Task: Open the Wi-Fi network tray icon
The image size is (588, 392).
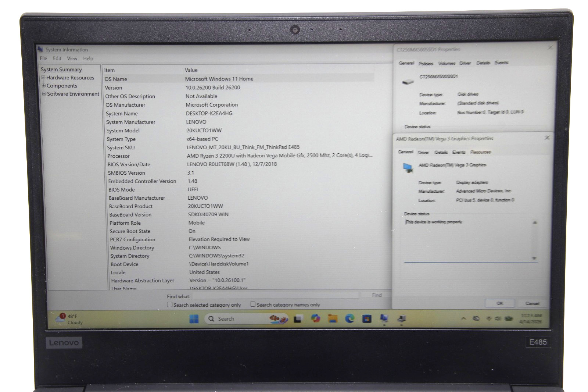Action: coord(489,318)
